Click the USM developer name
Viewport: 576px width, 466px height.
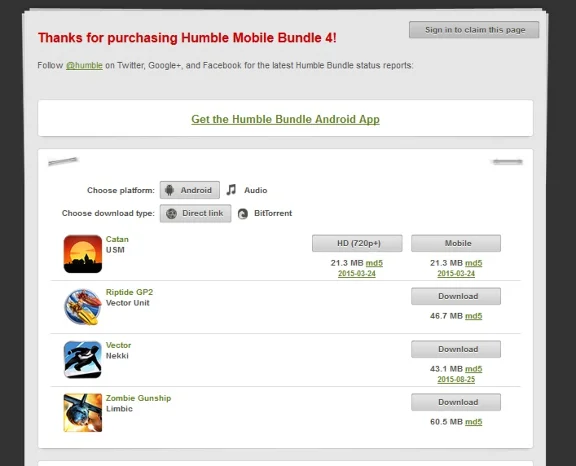pos(115,250)
